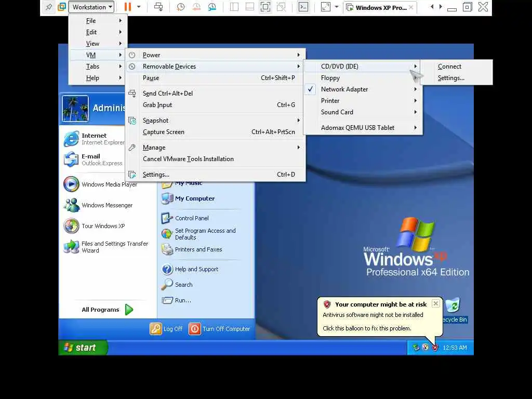Viewport: 532px width, 399px height.
Task: Click the Take Snapshot clock icon
Action: (x=180, y=7)
